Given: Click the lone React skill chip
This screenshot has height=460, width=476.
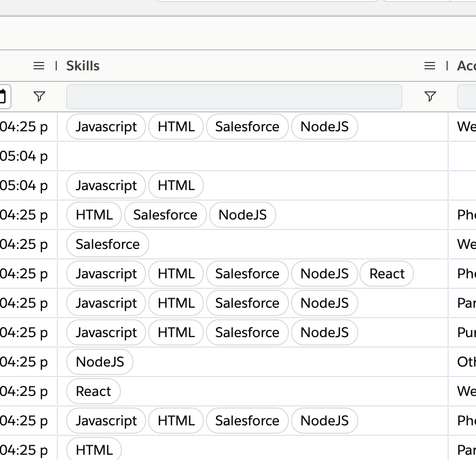Looking at the screenshot, I should coord(94,391).
